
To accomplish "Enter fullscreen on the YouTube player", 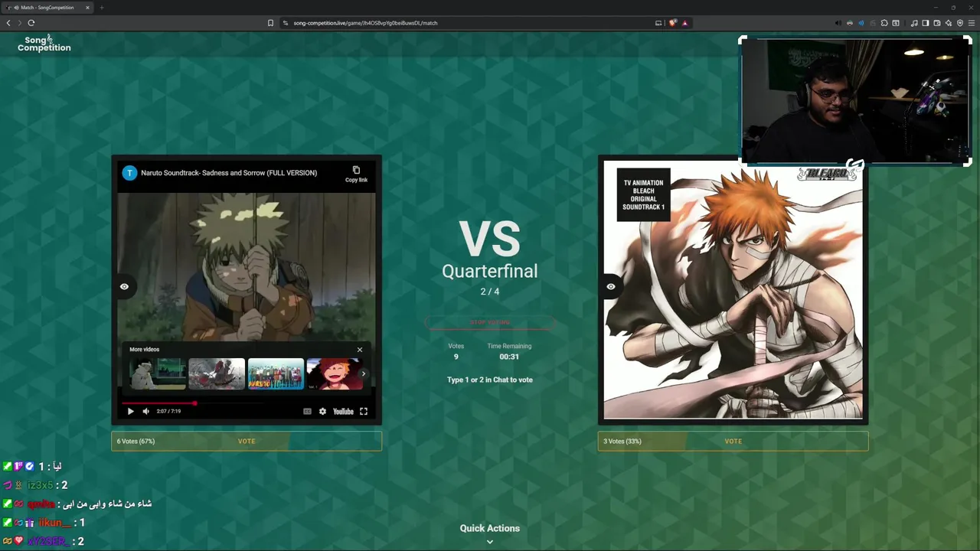I will point(364,411).
